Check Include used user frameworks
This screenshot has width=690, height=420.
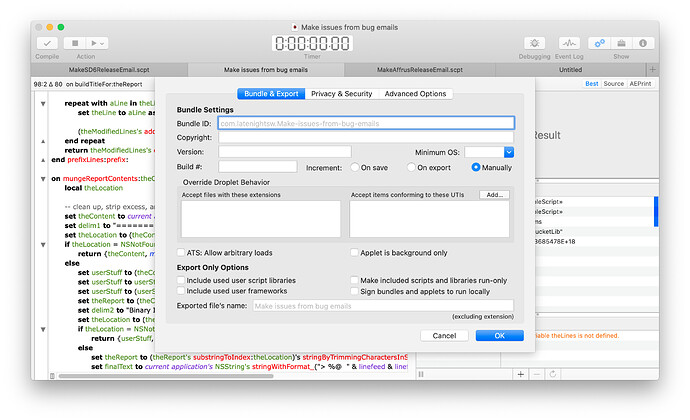[181, 291]
